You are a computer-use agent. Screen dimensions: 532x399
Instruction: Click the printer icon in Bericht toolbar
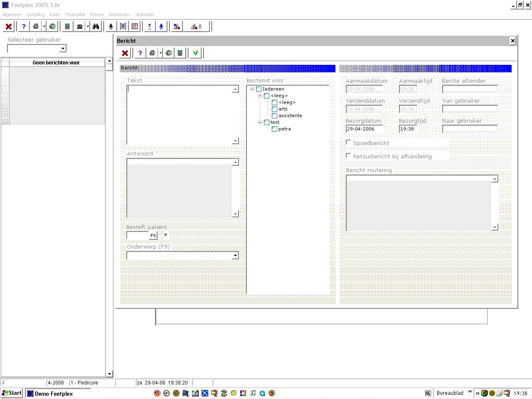coord(152,53)
